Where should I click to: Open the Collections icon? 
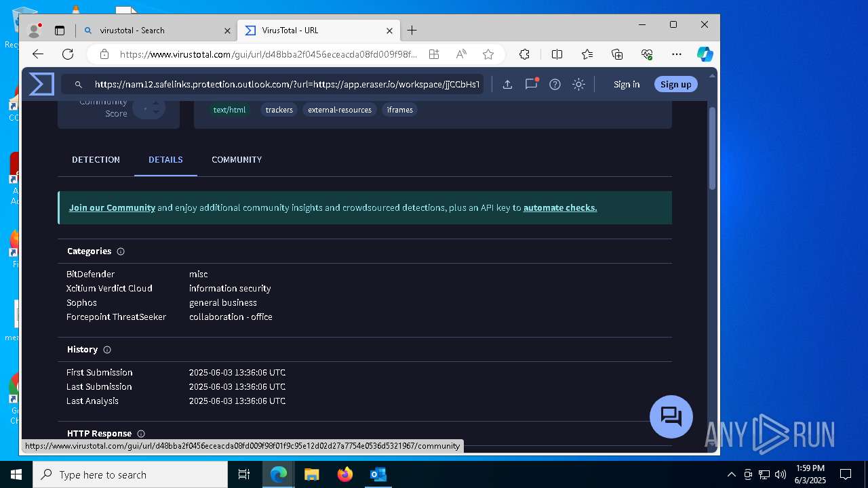pos(617,54)
